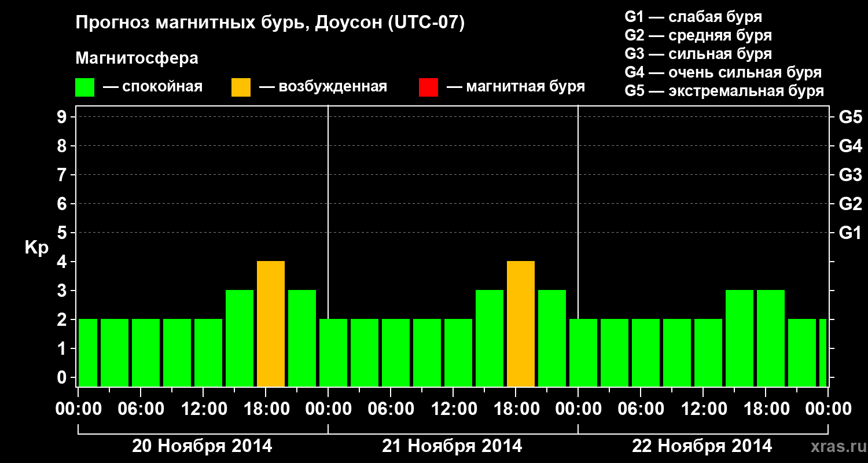The height and width of the screenshot is (463, 868).
Task: Click the G5 label on the right axis
Action: (851, 117)
